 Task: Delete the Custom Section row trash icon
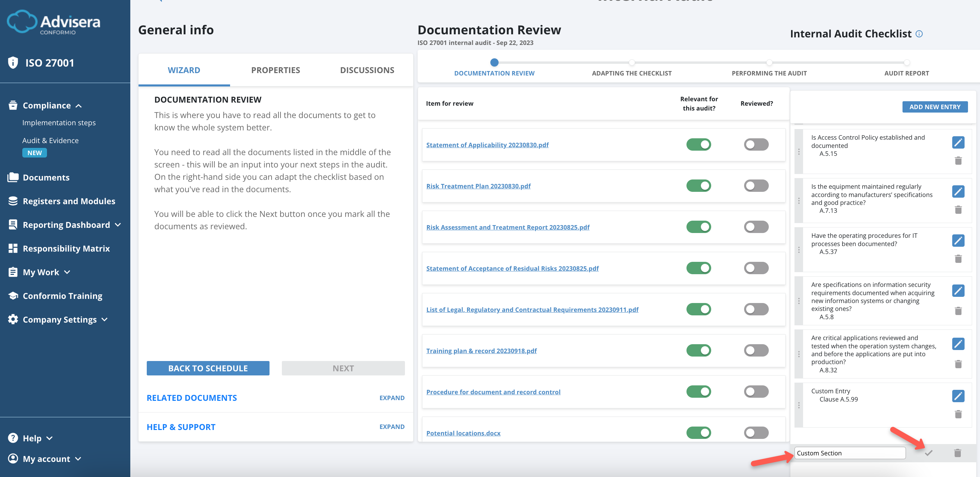pos(957,453)
